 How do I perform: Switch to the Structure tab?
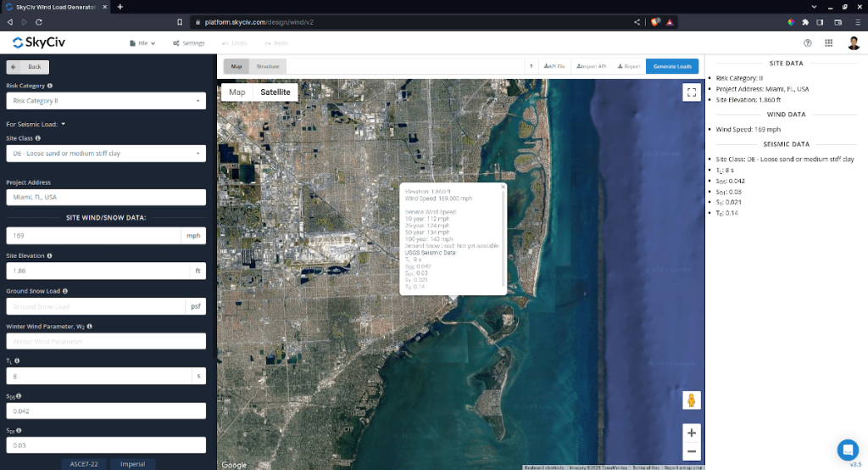pyautogui.click(x=268, y=66)
